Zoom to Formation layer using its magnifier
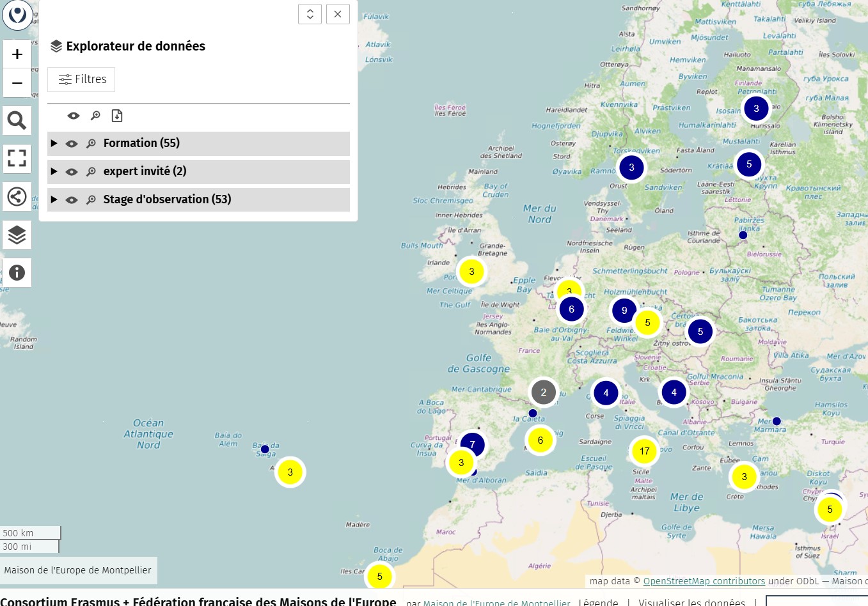 pos(91,144)
